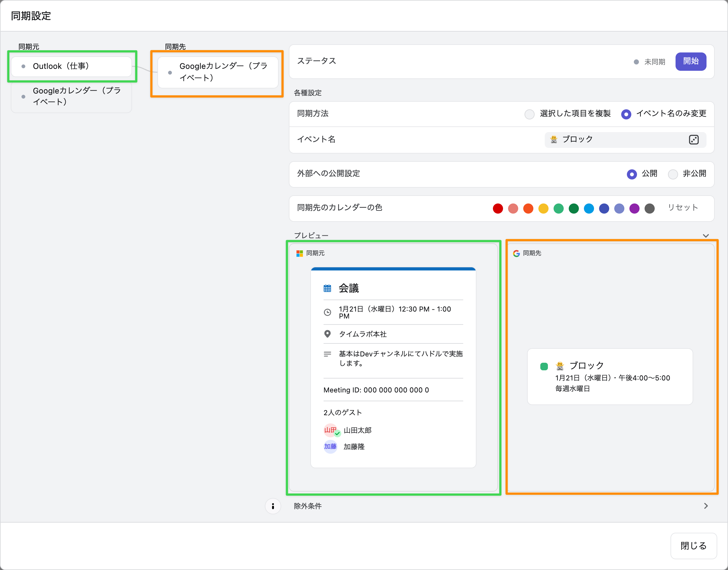Click the guest name 山田太郎
This screenshot has height=570, width=728.
[x=358, y=431]
